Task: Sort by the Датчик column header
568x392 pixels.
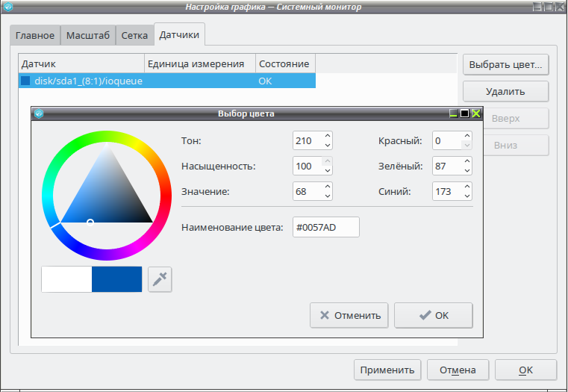Action: point(81,63)
